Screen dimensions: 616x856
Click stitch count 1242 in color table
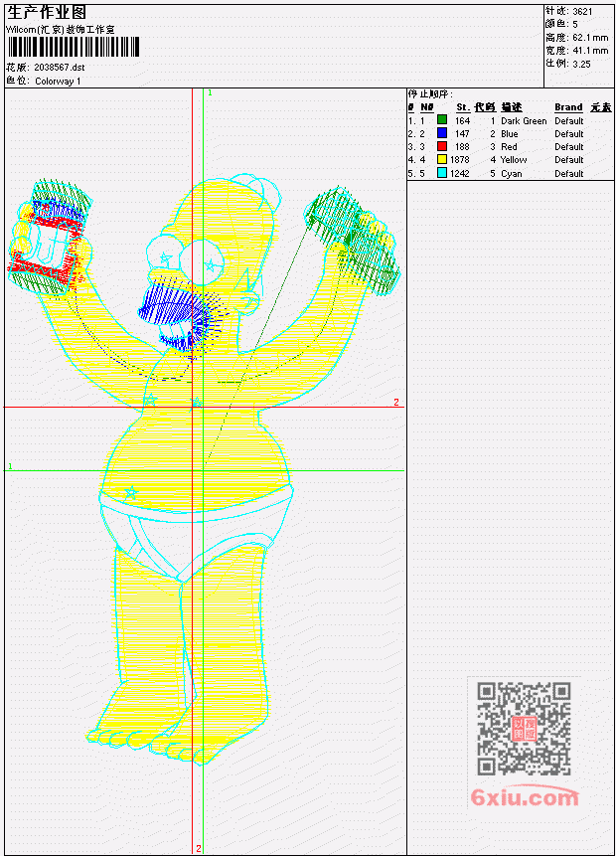point(460,174)
